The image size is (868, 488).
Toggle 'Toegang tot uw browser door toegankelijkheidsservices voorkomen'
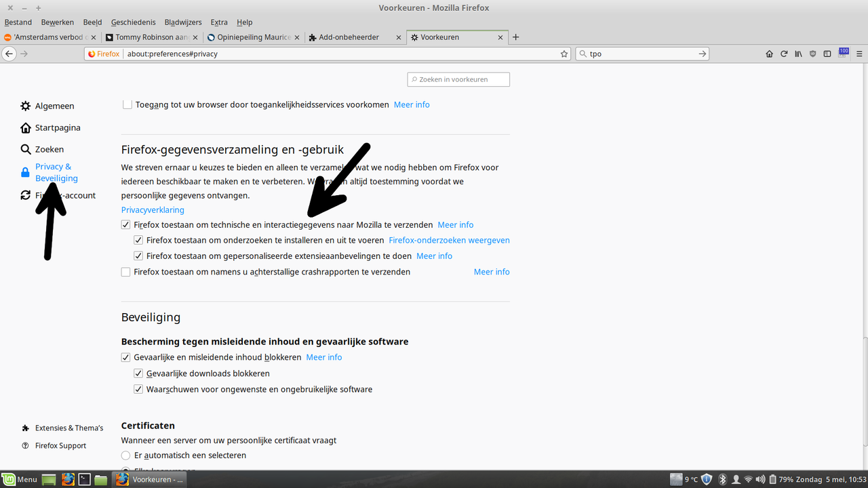[127, 104]
